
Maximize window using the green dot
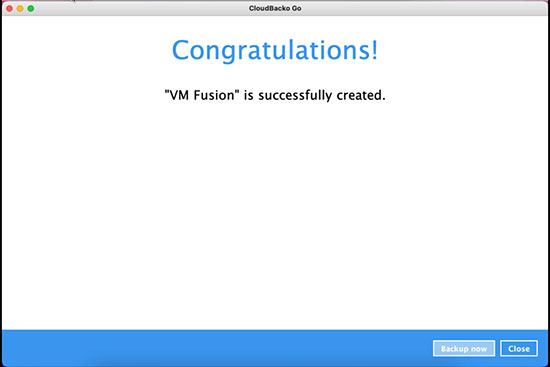(31, 8)
